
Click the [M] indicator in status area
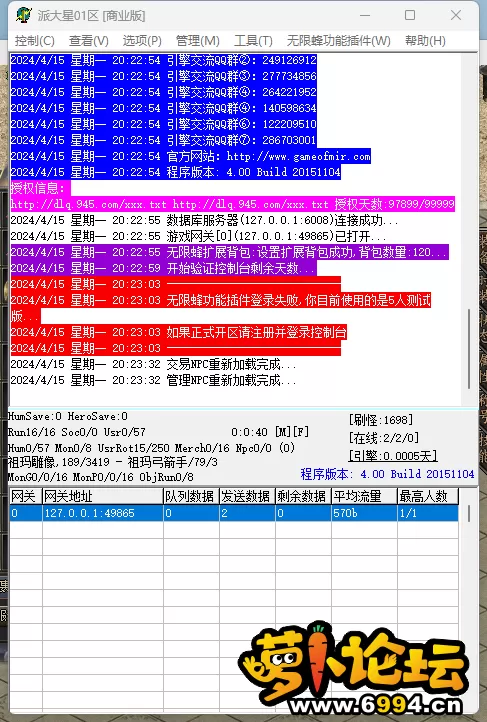pos(283,432)
